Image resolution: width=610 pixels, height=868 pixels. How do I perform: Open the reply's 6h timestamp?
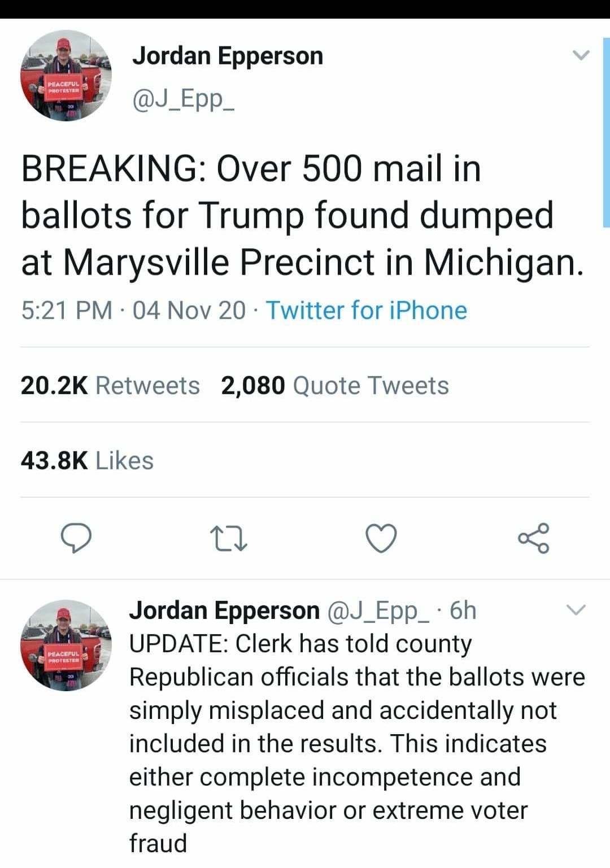point(463,610)
